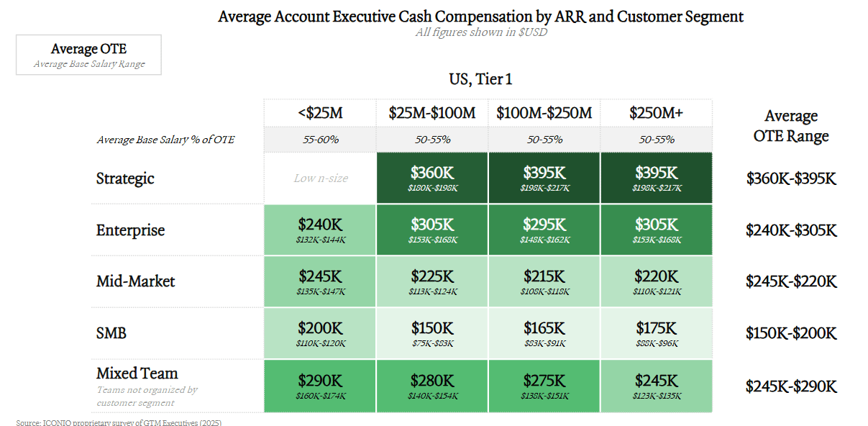
Task: Click the SMB row label
Action: pyautogui.click(x=111, y=333)
